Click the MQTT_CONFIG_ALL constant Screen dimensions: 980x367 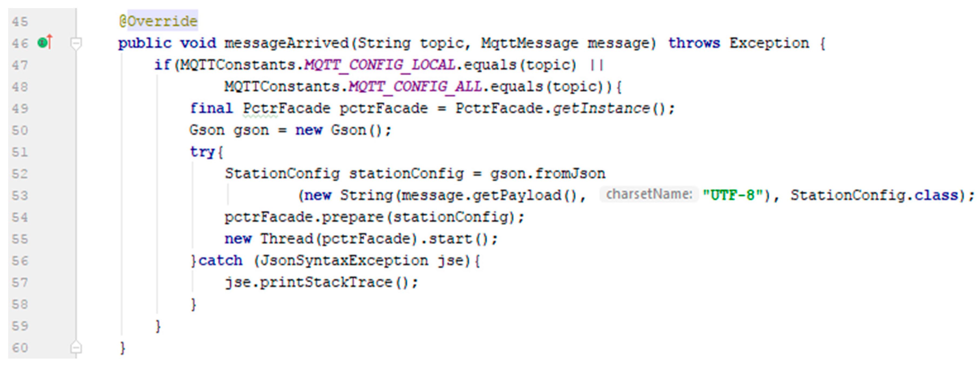tap(415, 87)
